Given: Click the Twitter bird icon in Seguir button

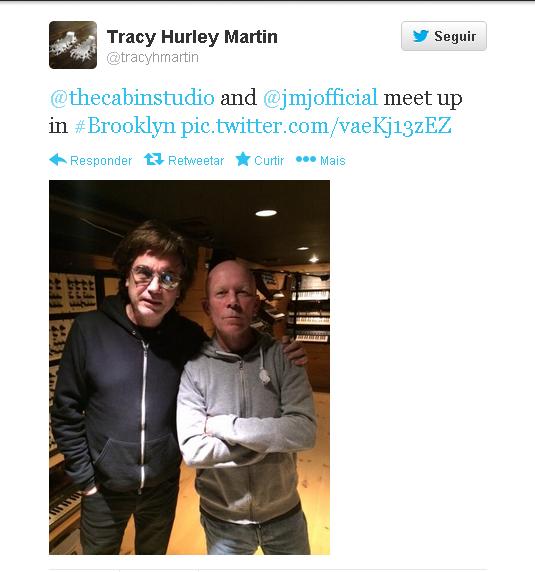Looking at the screenshot, I should tap(420, 36).
